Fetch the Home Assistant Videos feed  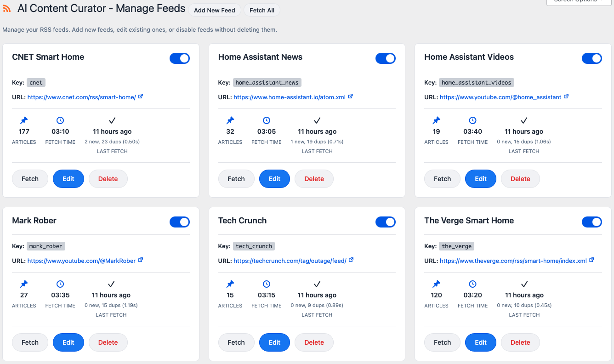[443, 179]
